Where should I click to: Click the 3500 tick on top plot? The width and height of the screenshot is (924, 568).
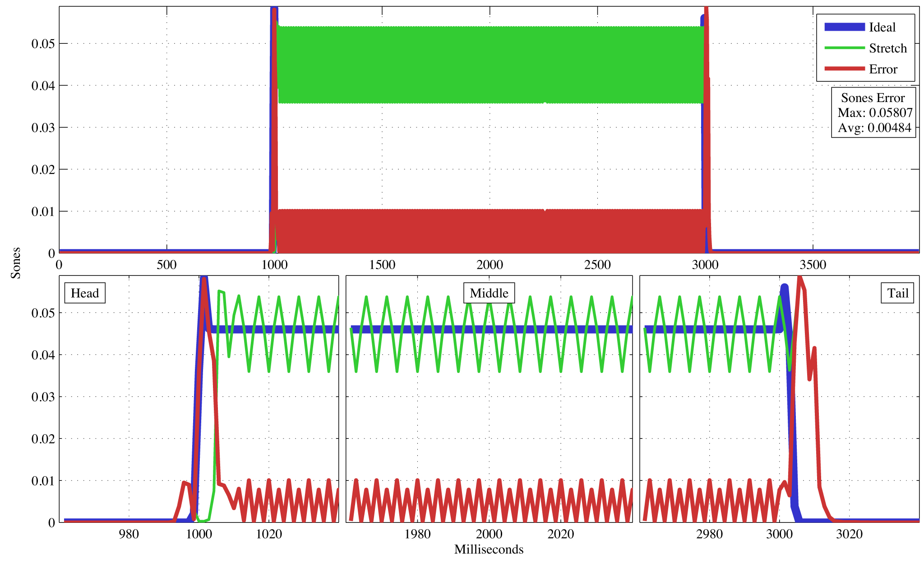tap(813, 265)
